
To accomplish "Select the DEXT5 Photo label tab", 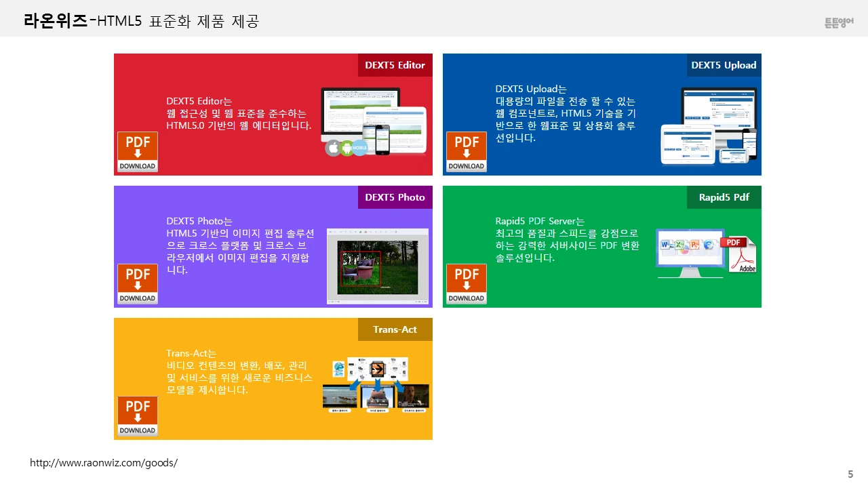I will click(395, 197).
